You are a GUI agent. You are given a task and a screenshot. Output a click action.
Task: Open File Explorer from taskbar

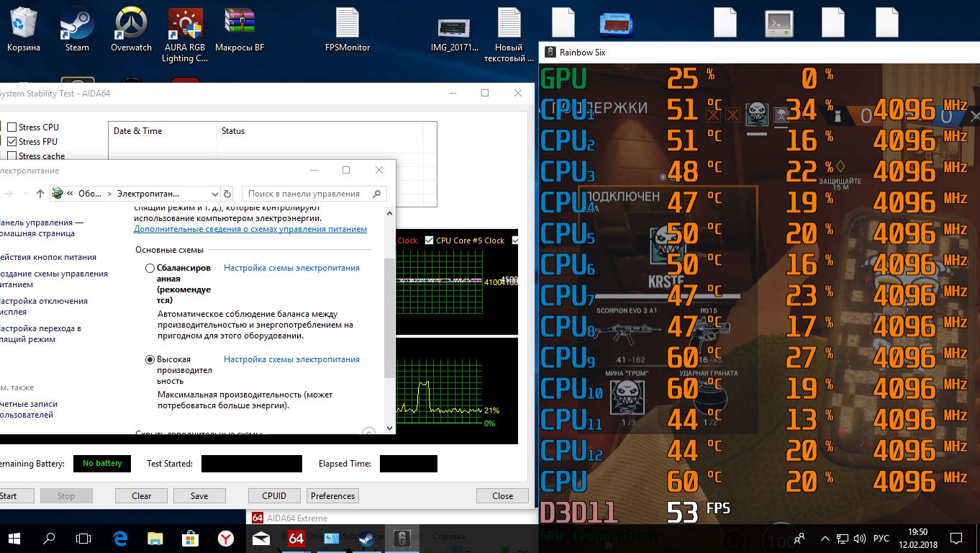(155, 537)
